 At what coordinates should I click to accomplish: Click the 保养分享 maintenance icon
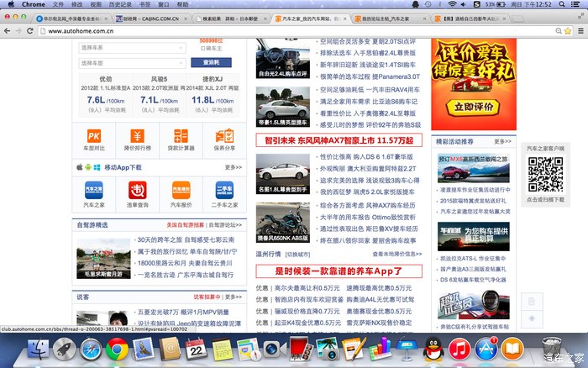tap(224, 136)
